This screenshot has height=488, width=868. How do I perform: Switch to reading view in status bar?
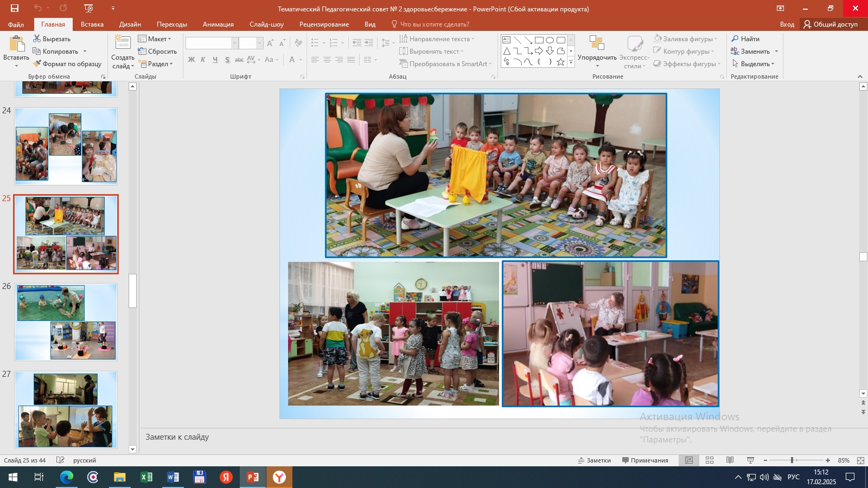point(730,460)
